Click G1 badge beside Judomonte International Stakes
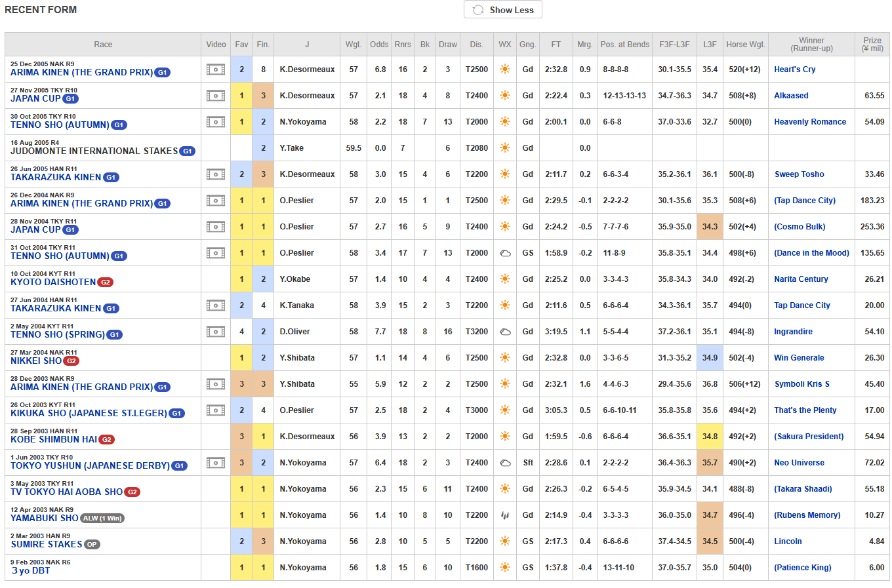 coord(187,151)
